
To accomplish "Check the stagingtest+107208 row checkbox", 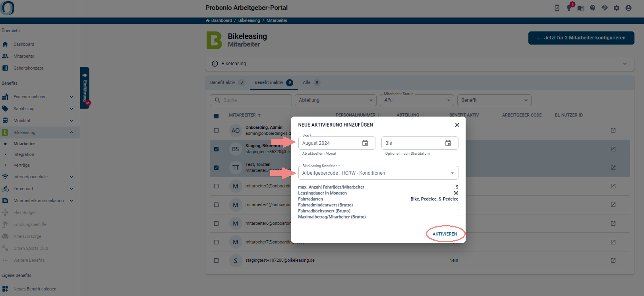I will pyautogui.click(x=216, y=261).
